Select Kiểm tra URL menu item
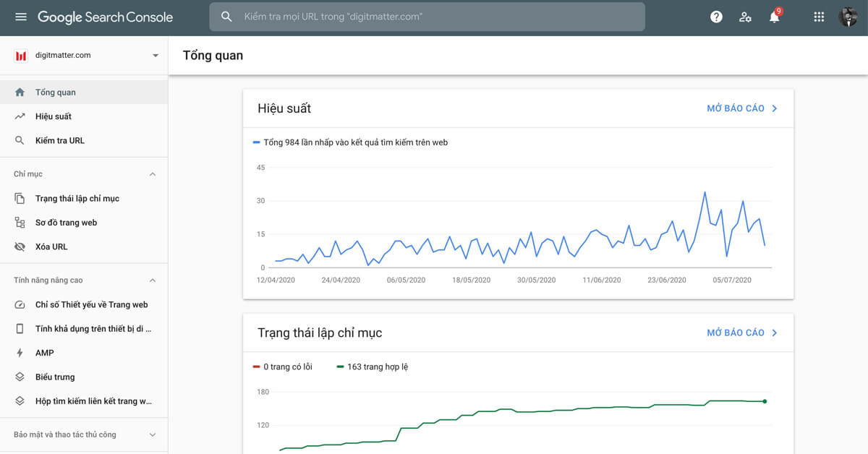The image size is (868, 454). [x=59, y=140]
